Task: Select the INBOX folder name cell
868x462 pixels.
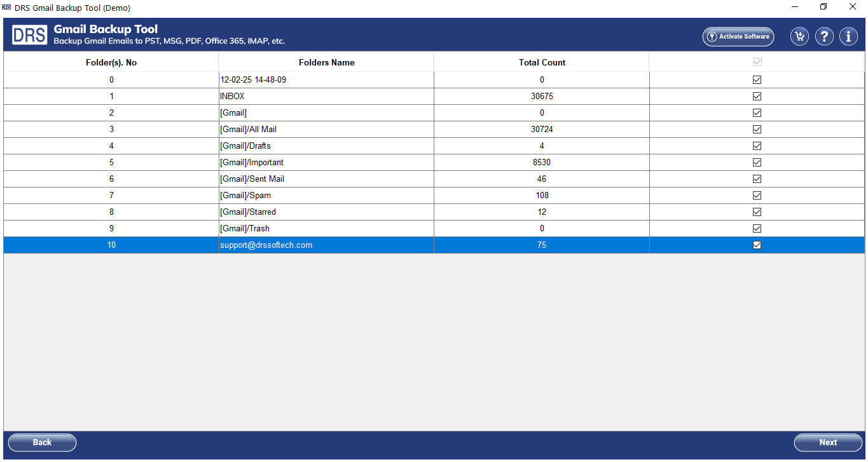Action: (x=326, y=97)
